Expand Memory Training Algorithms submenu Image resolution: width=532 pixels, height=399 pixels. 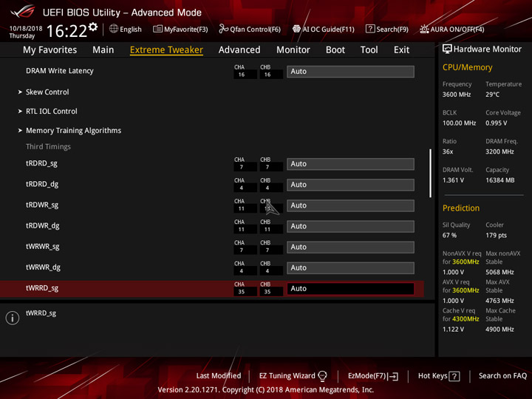click(x=73, y=131)
